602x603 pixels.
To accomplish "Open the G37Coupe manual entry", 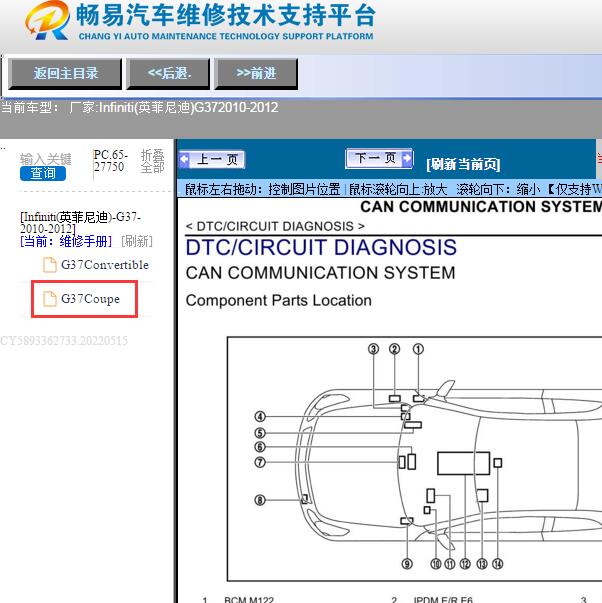I will 90,299.
